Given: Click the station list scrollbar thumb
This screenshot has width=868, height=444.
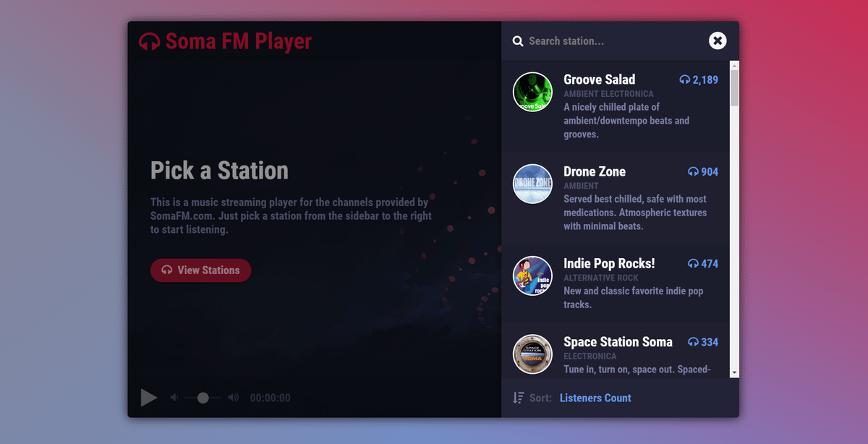Looking at the screenshot, I should click(x=734, y=87).
